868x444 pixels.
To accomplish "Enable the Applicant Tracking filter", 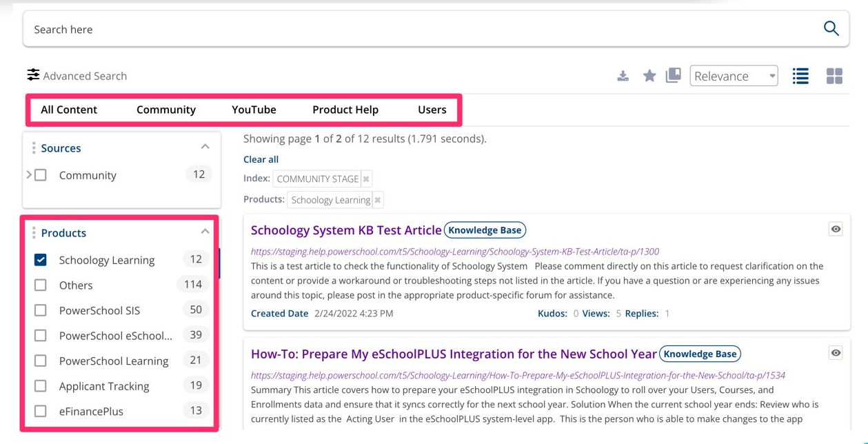I will (x=40, y=386).
